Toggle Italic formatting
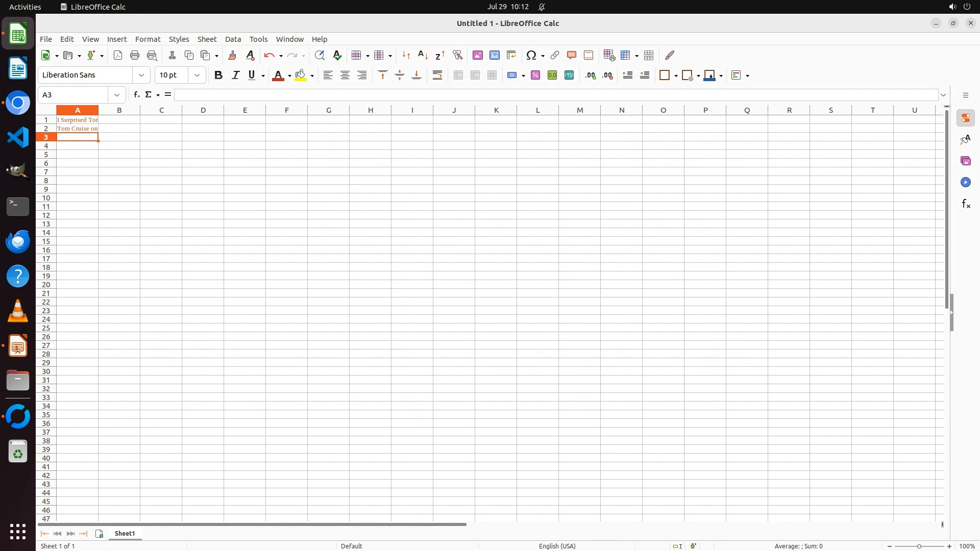 tap(235, 76)
